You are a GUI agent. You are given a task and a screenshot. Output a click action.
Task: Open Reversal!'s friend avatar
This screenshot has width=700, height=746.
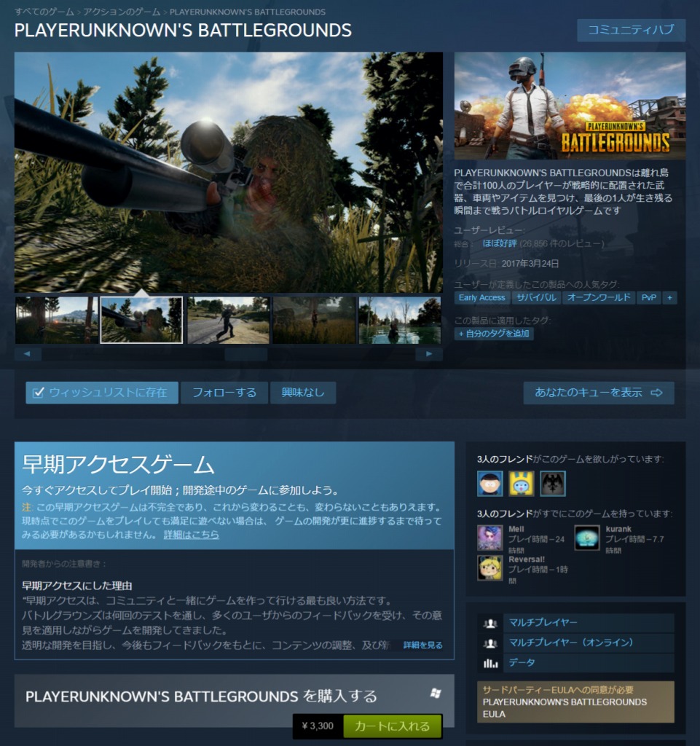[489, 568]
